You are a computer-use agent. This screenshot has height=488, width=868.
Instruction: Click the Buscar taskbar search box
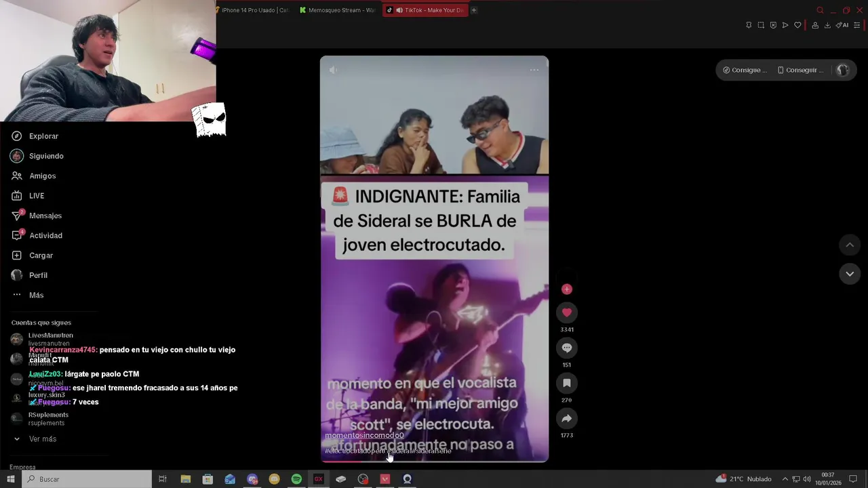tap(87, 479)
